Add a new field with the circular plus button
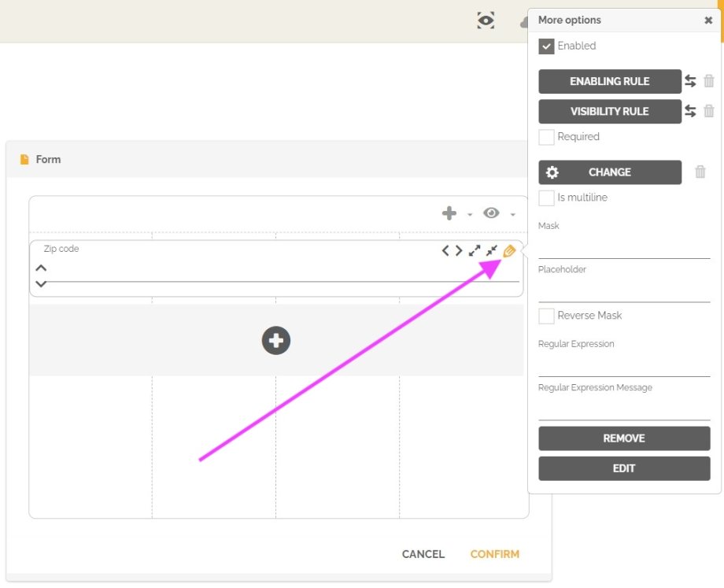The width and height of the screenshot is (724, 588). [x=275, y=340]
